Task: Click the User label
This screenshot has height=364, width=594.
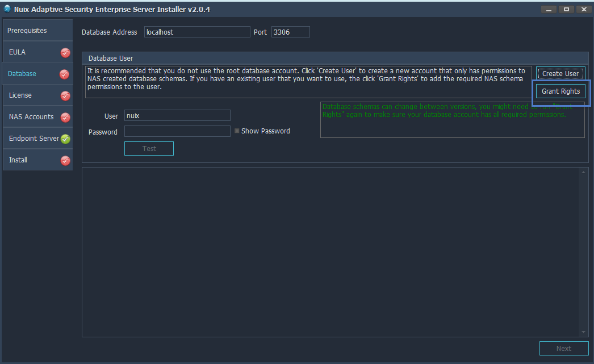Action: tap(111, 116)
